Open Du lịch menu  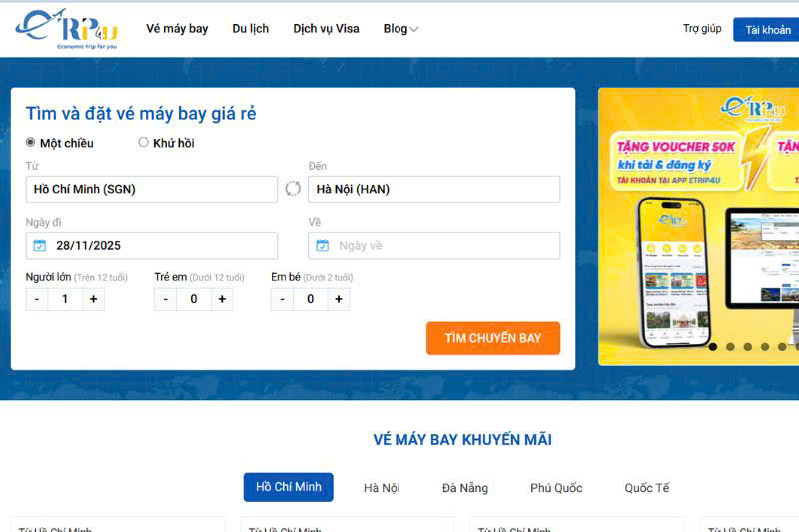251,29
